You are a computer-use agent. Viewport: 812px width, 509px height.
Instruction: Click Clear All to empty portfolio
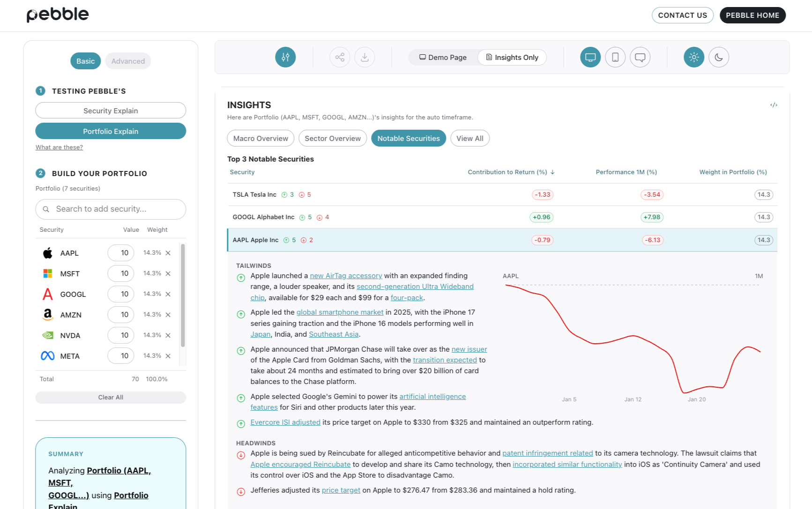click(111, 397)
